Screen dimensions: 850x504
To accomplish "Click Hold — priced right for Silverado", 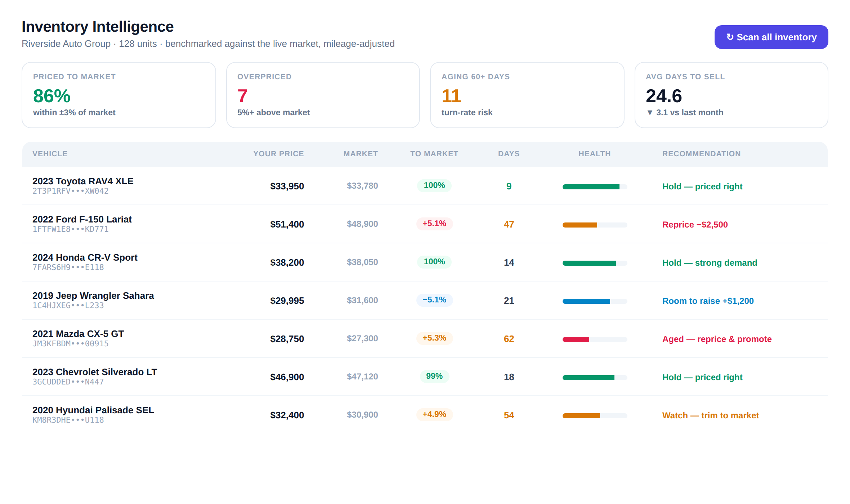I will [702, 377].
